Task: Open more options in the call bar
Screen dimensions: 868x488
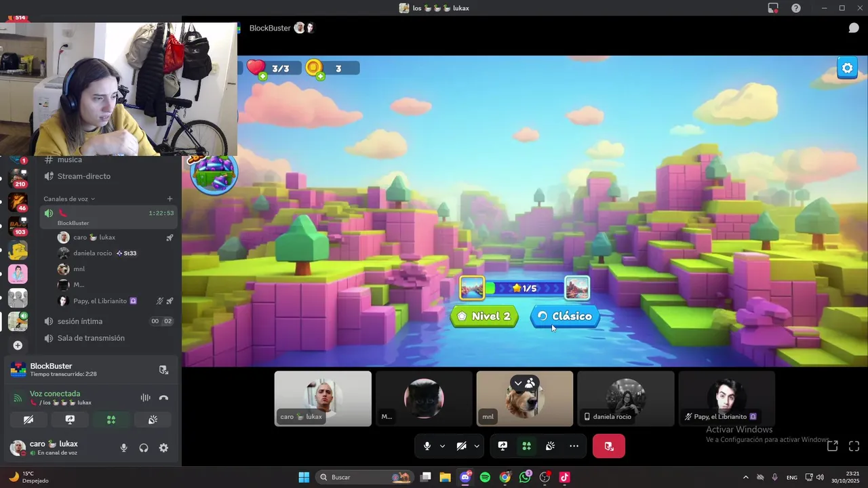Action: [574, 446]
